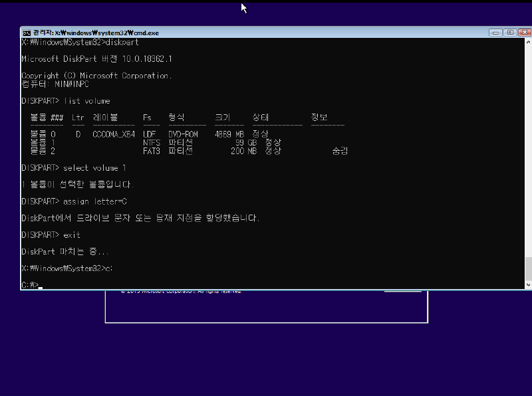Click the 'select volume 1' command line

[x=94, y=167]
